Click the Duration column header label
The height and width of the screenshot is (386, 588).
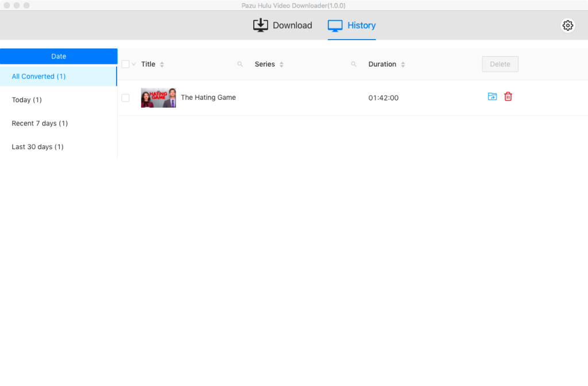tap(382, 64)
